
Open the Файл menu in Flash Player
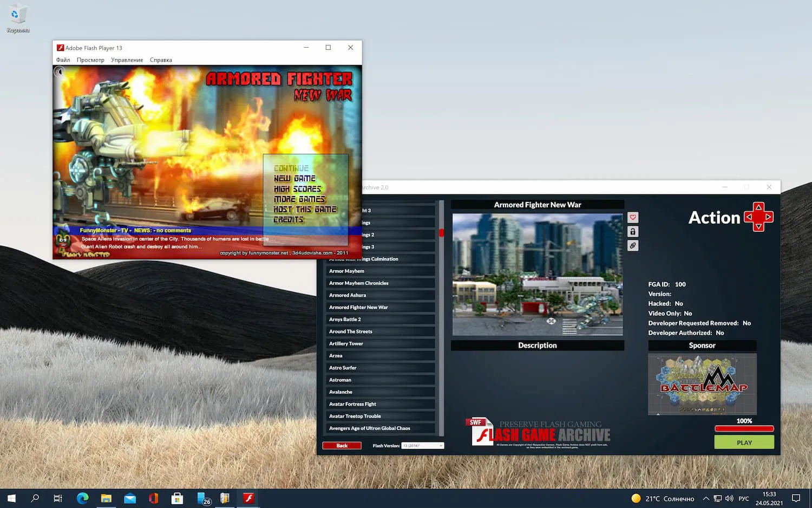pyautogui.click(x=62, y=60)
